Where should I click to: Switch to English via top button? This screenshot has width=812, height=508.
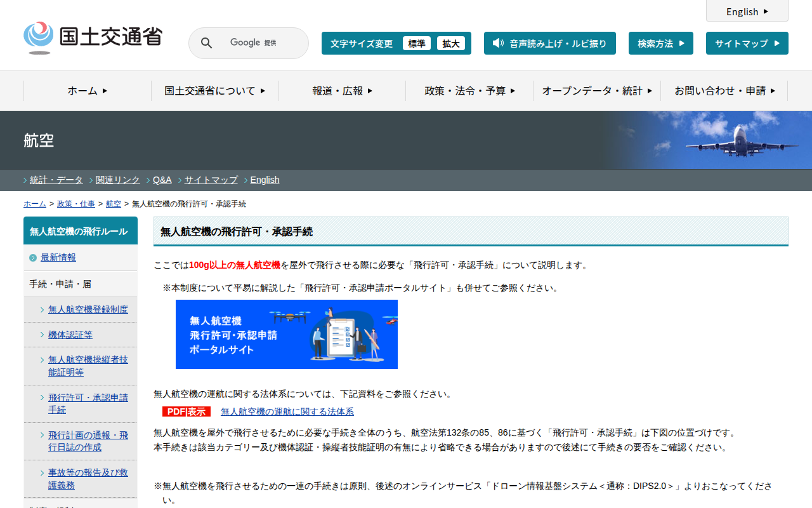coord(747,11)
